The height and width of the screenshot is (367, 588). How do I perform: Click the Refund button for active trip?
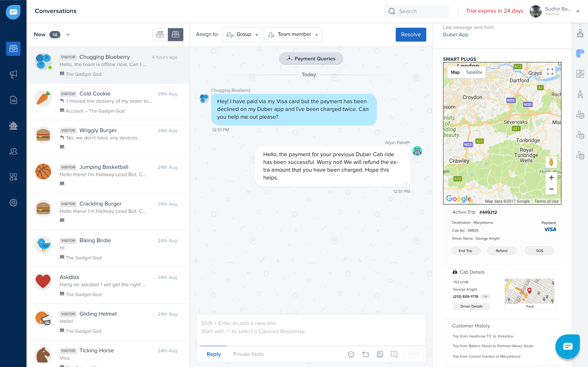(501, 251)
